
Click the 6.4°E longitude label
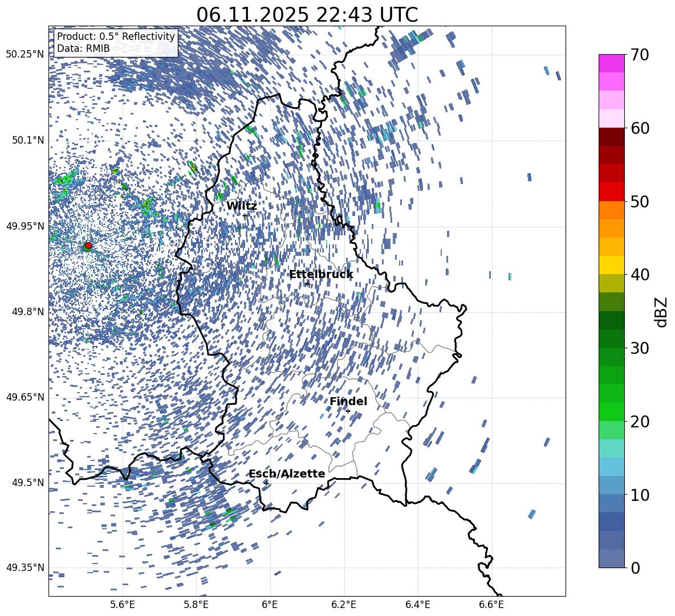[x=417, y=605]
